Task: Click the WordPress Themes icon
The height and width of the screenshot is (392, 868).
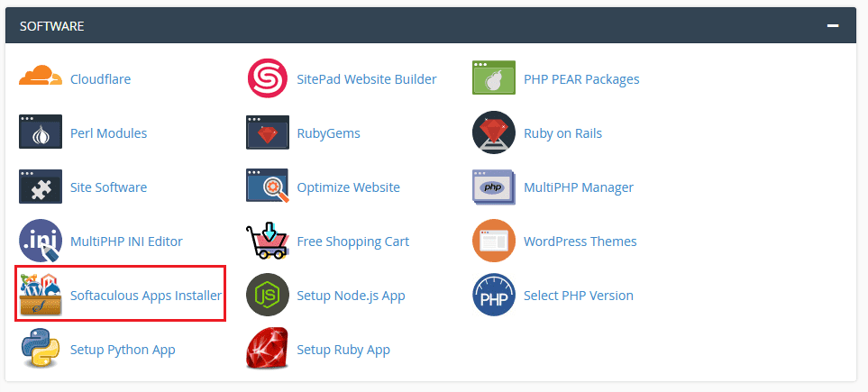Action: [x=494, y=241]
